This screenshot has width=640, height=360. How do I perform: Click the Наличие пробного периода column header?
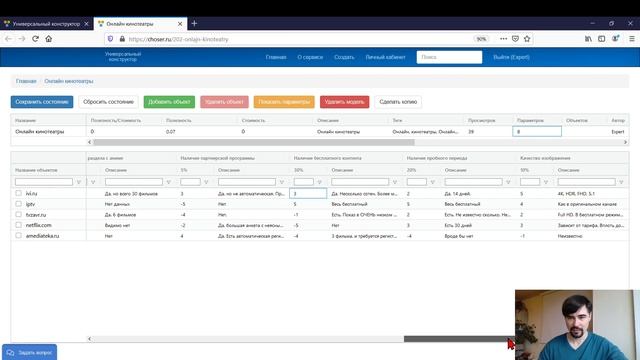point(437,158)
